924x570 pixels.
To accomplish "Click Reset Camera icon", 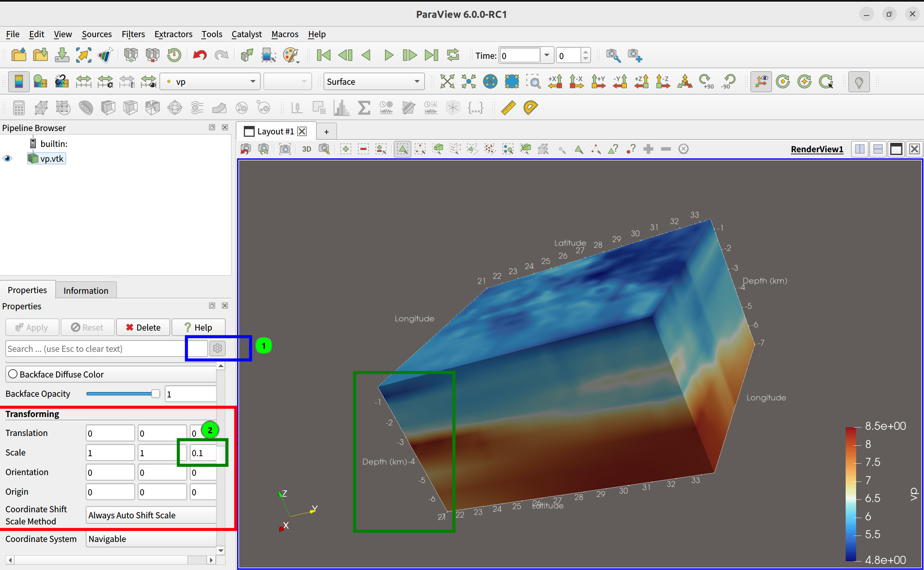I will (x=447, y=82).
